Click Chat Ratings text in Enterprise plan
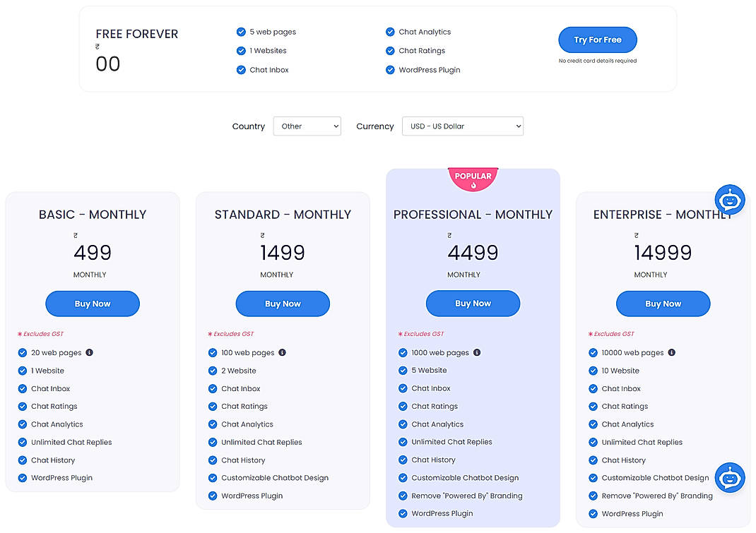Viewport: 756px width, 533px height. point(625,406)
